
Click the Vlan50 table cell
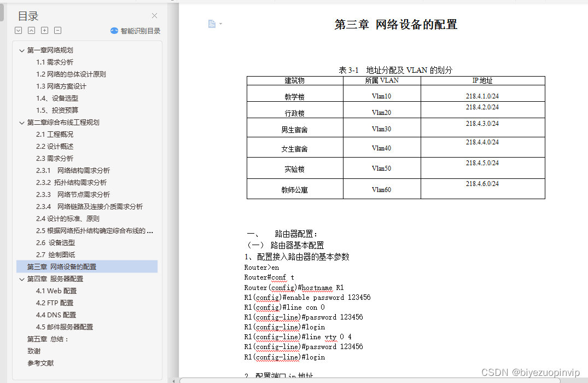pyautogui.click(x=382, y=169)
